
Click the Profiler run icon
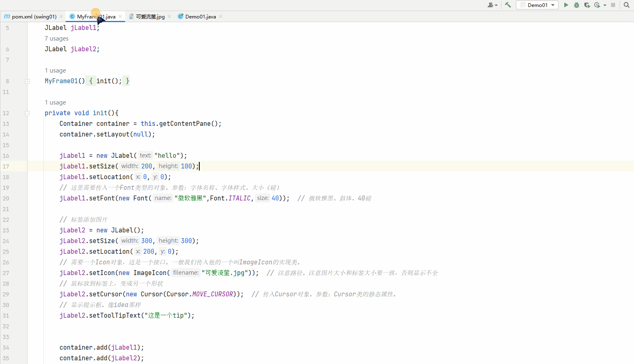pyautogui.click(x=597, y=5)
